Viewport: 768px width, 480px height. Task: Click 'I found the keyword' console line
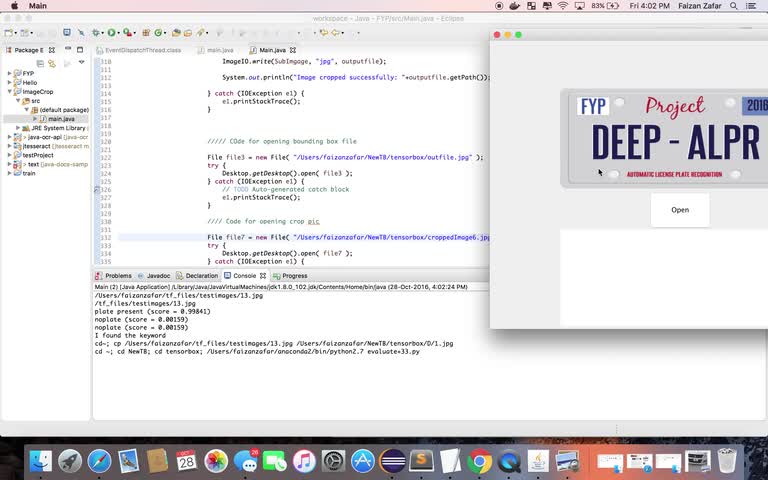pos(130,336)
